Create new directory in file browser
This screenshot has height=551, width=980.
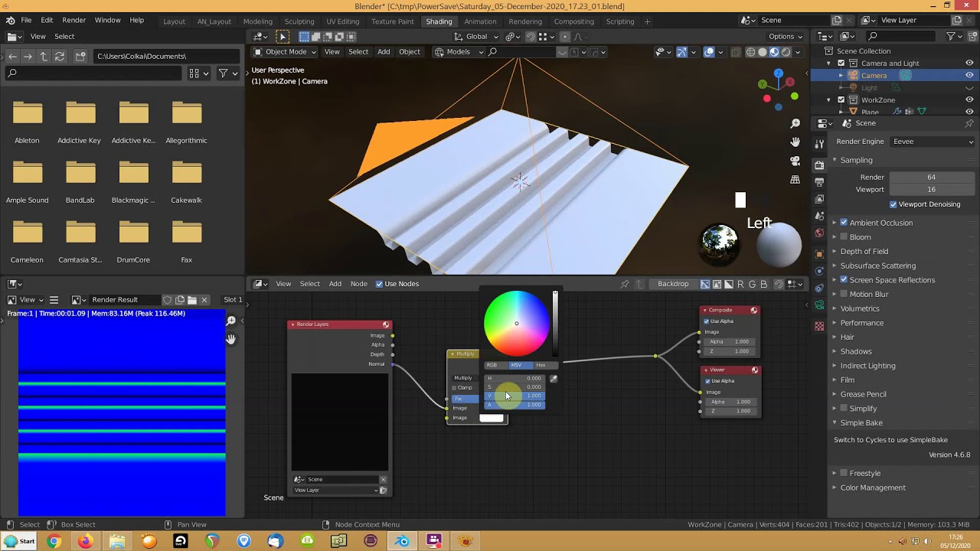pos(80,57)
